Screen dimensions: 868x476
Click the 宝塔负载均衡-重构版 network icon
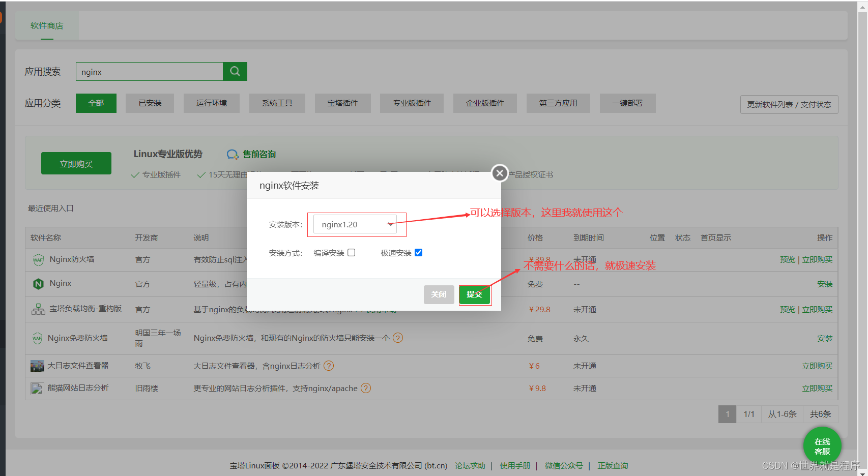38,309
